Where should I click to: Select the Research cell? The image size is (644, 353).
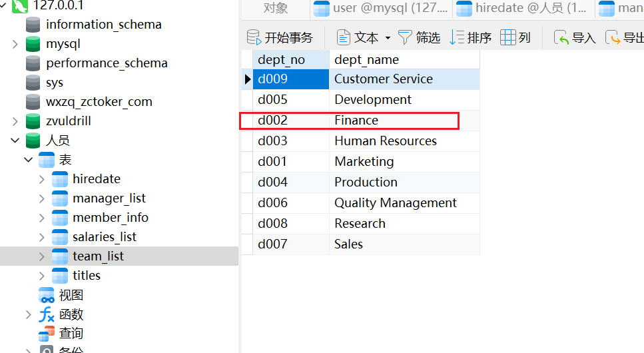coord(404,224)
